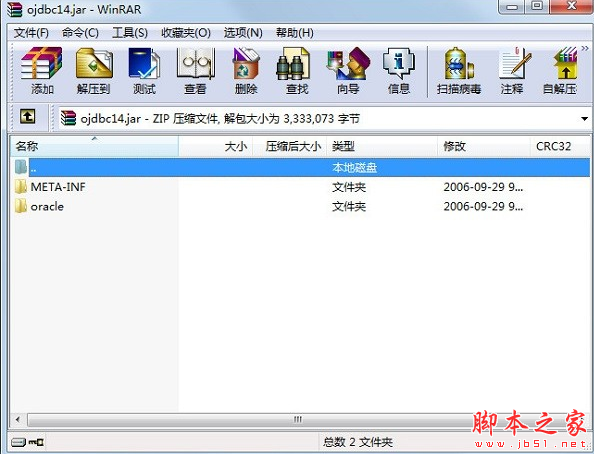Click the horizontal scrollbar thumb

pyautogui.click(x=297, y=420)
